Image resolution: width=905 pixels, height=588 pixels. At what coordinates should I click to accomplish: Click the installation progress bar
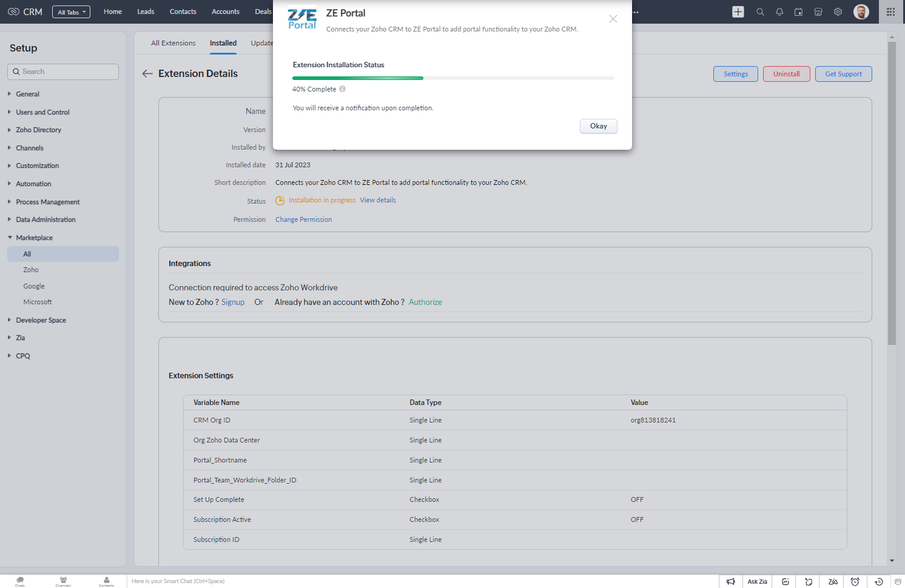(x=453, y=78)
